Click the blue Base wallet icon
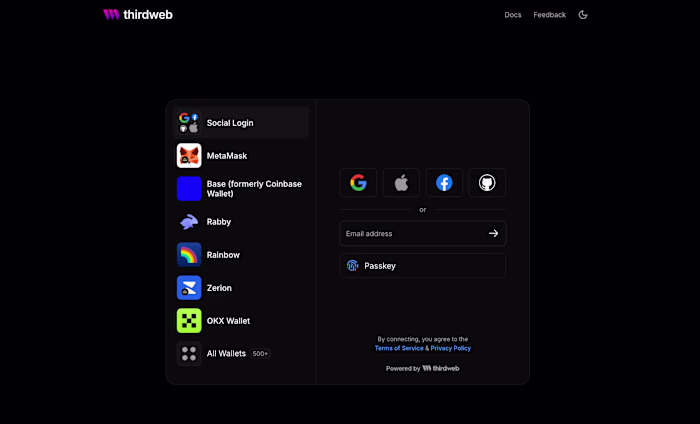 point(189,189)
